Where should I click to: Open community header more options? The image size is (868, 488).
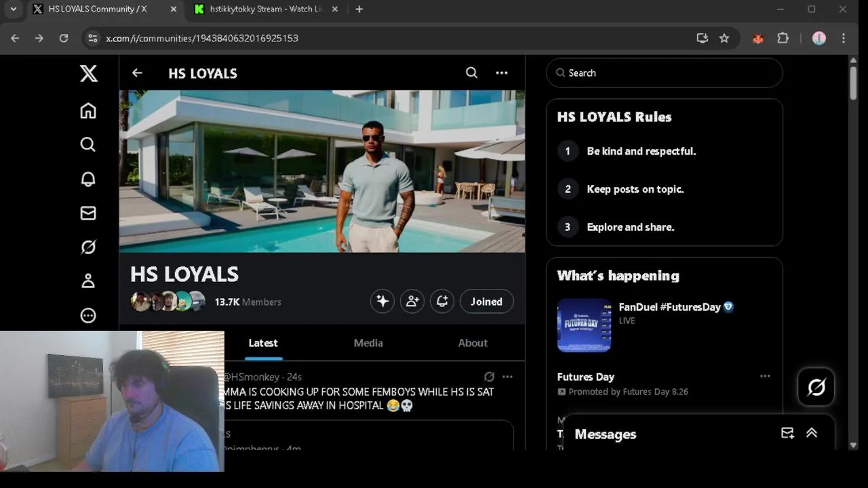pos(502,73)
